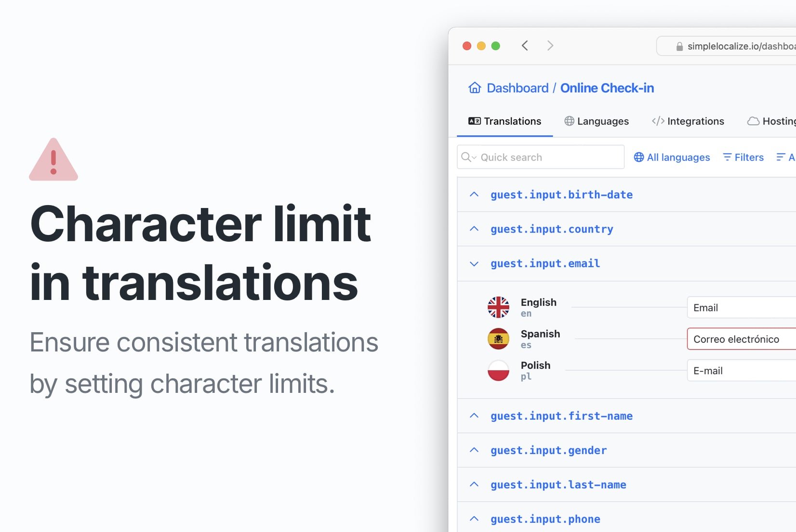Image resolution: width=796 pixels, height=532 pixels.
Task: Open the Online Check-in project link
Action: [x=607, y=88]
